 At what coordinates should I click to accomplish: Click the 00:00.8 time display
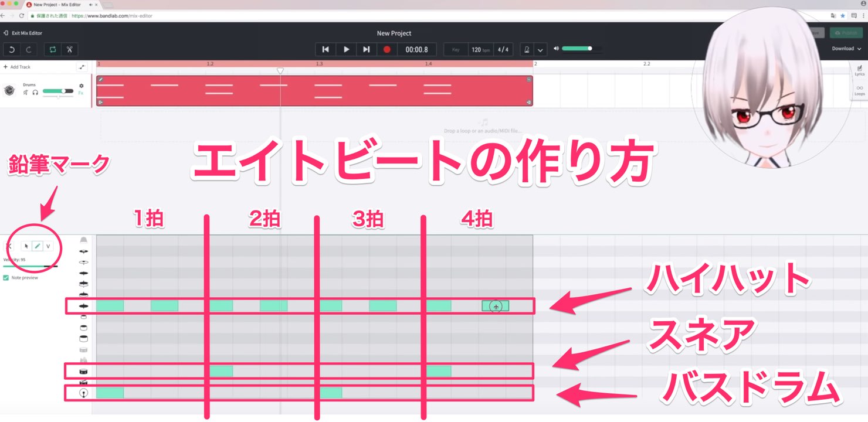417,50
